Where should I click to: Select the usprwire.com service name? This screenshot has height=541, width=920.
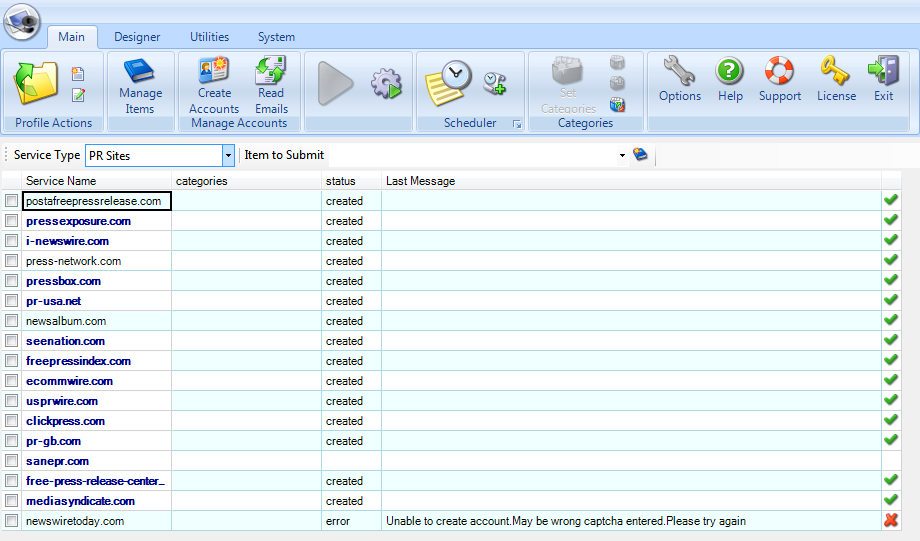(62, 401)
